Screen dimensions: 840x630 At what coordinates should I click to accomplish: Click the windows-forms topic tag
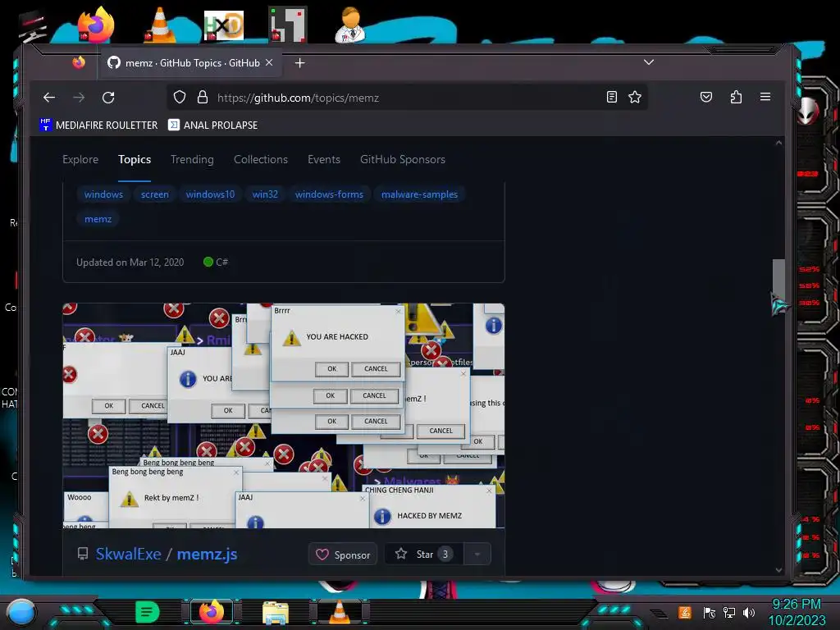tap(329, 194)
